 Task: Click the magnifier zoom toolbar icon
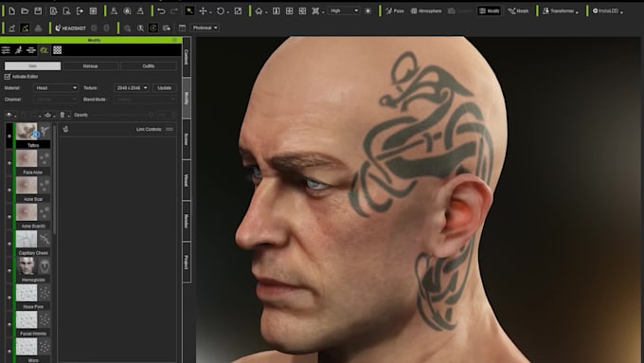[140, 27]
